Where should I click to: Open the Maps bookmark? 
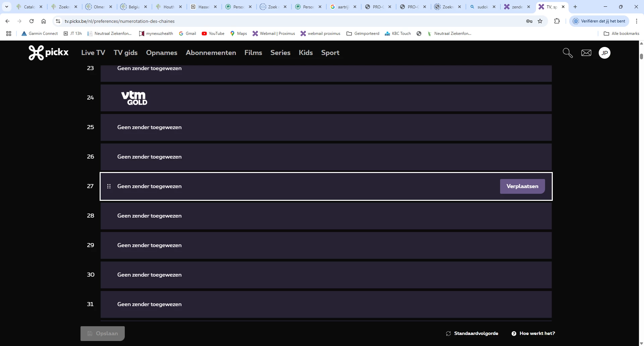238,34
